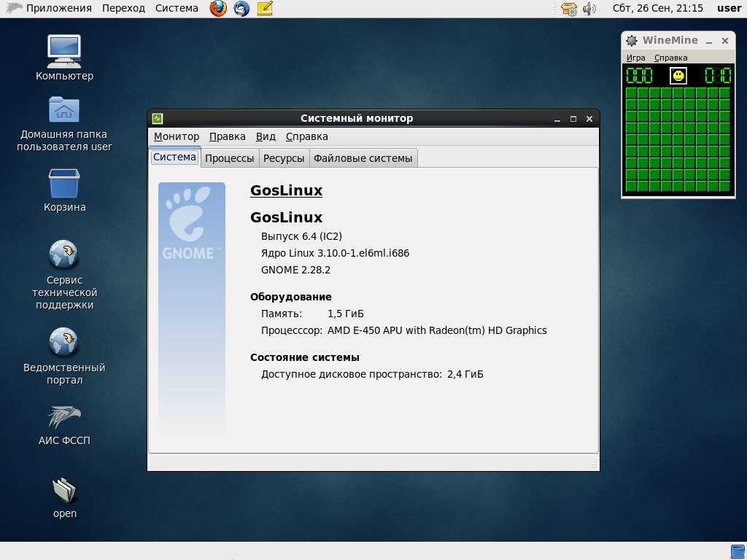
Task: Click the date and time clock
Action: click(x=658, y=8)
